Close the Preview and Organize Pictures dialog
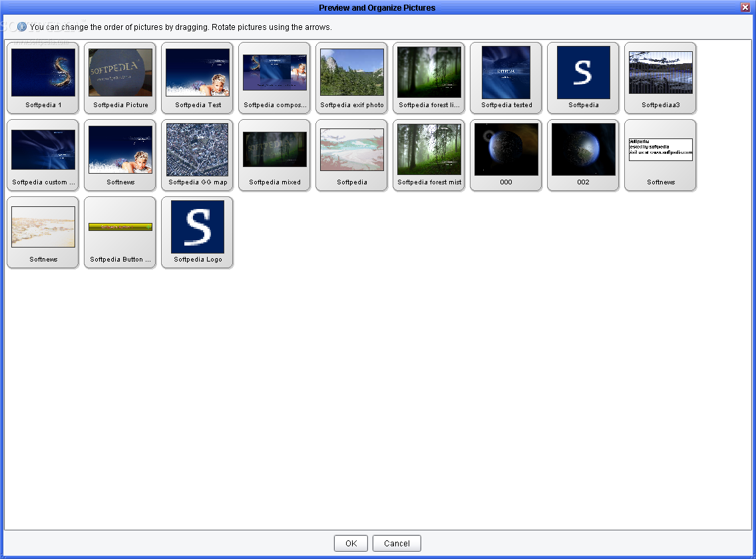The height and width of the screenshot is (559, 756). 745,7
